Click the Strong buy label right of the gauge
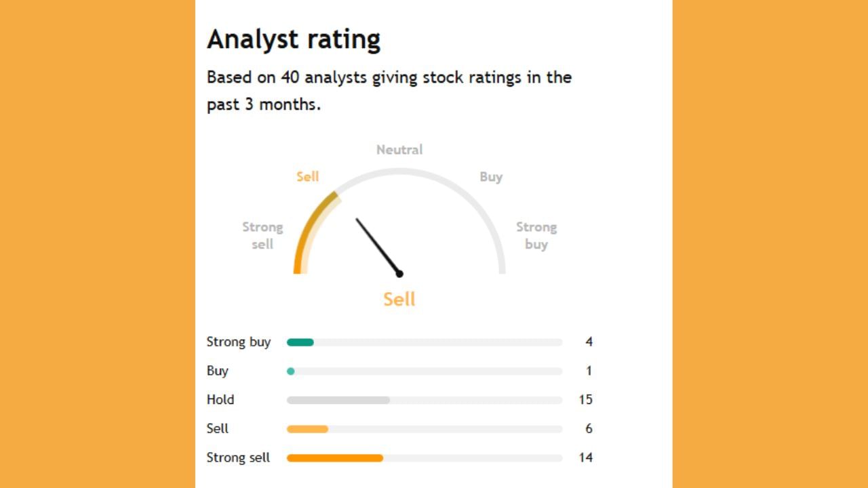868x488 pixels. 536,235
